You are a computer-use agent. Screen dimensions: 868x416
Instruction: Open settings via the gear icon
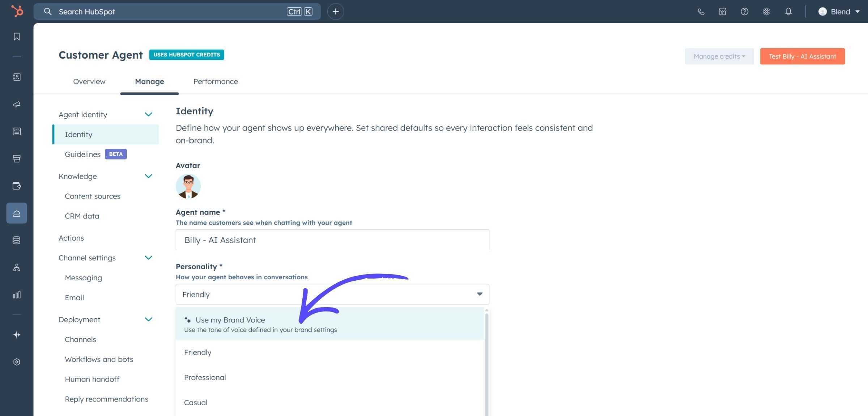point(766,11)
